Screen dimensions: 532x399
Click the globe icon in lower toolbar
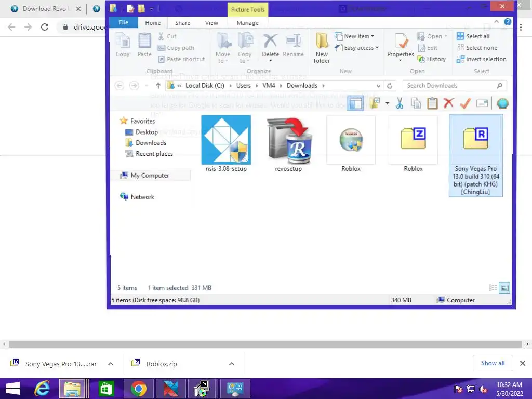pos(502,103)
